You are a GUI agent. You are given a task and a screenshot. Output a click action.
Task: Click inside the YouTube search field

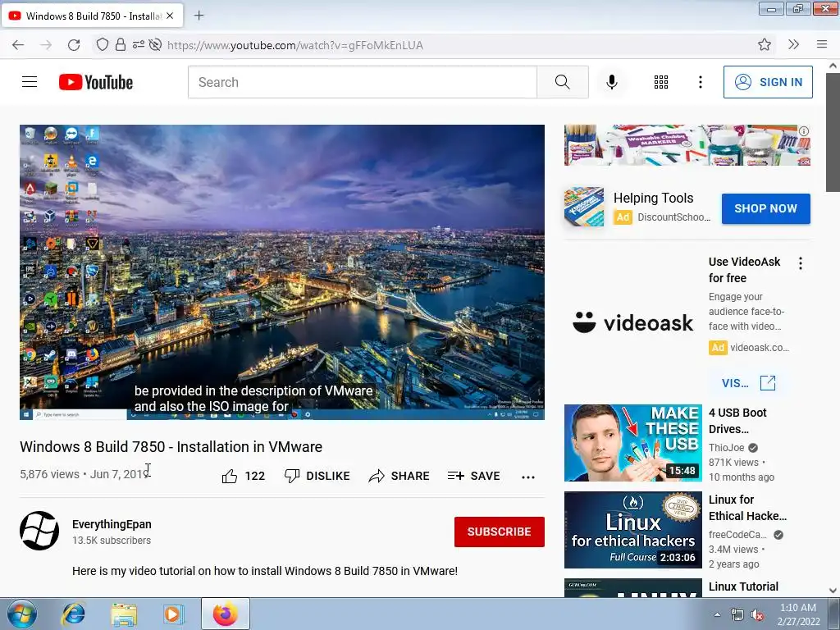click(362, 82)
